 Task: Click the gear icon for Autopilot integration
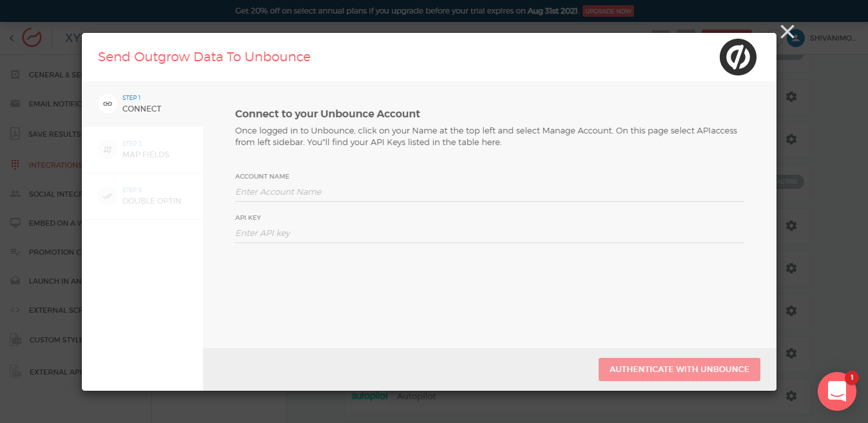791,395
